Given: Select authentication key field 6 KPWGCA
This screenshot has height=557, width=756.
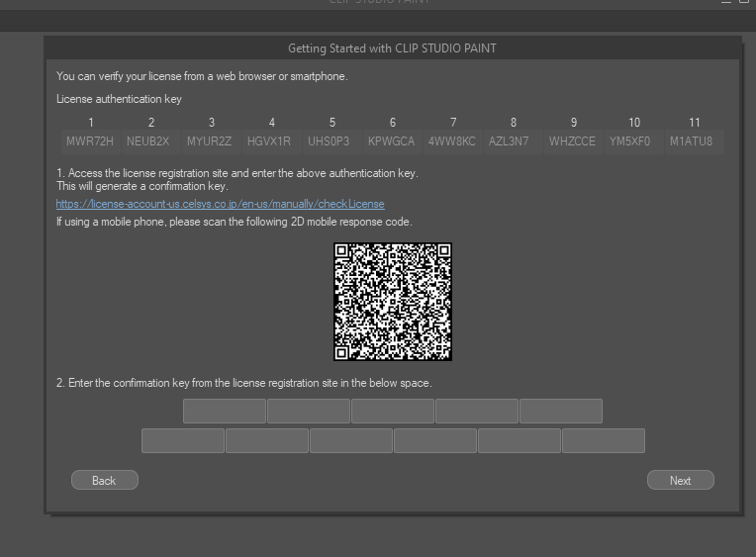Looking at the screenshot, I should (392, 141).
